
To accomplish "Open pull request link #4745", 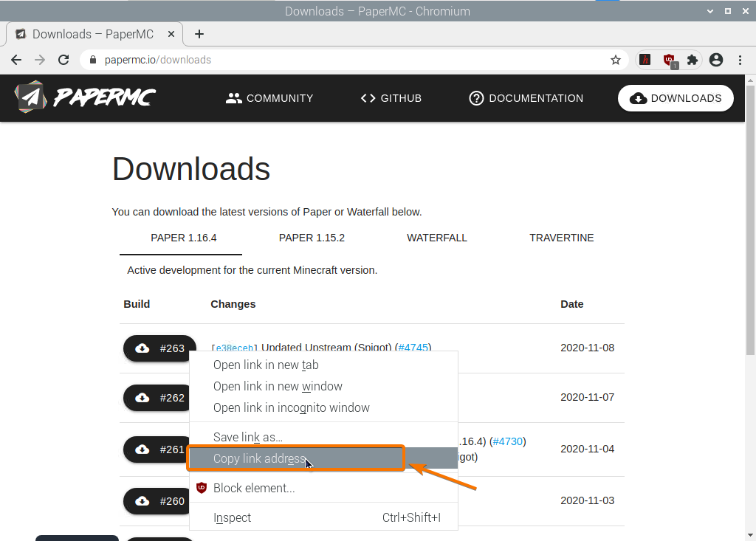I will (x=413, y=347).
